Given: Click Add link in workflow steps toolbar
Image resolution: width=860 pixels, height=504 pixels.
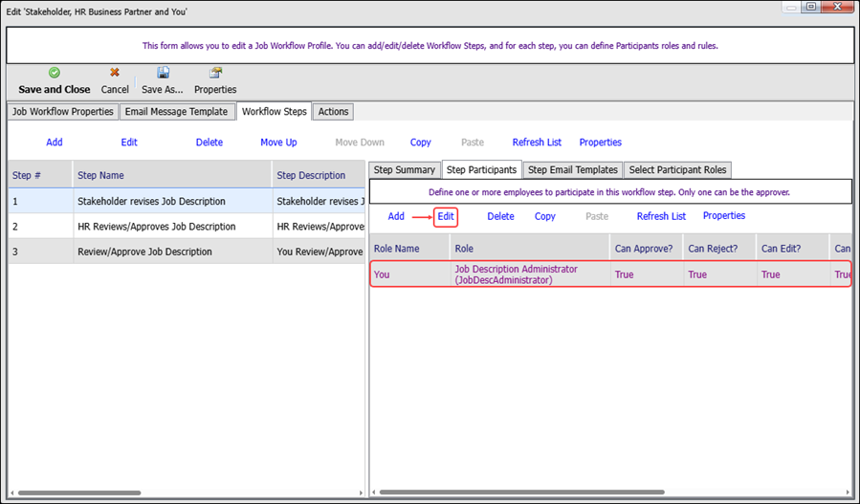Looking at the screenshot, I should 55,142.
